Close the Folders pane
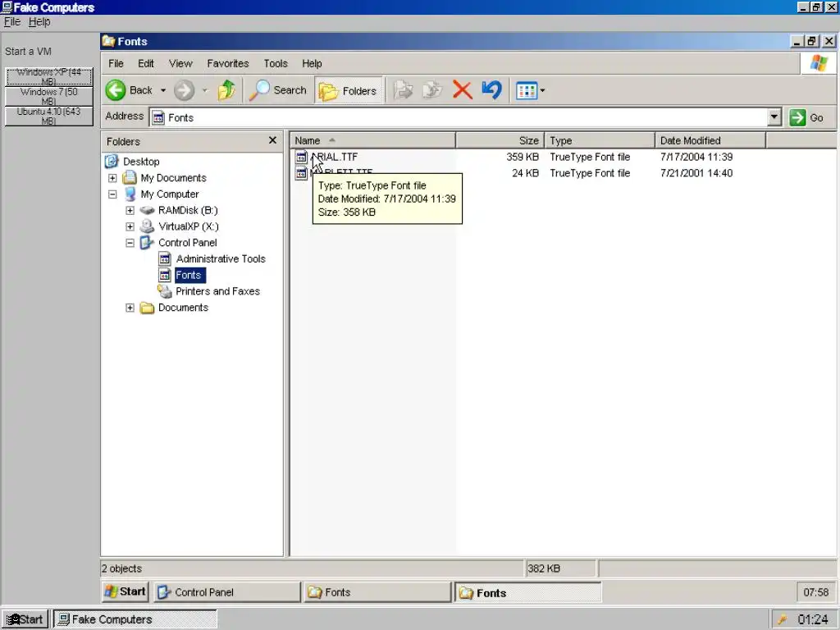840x630 pixels. (272, 139)
